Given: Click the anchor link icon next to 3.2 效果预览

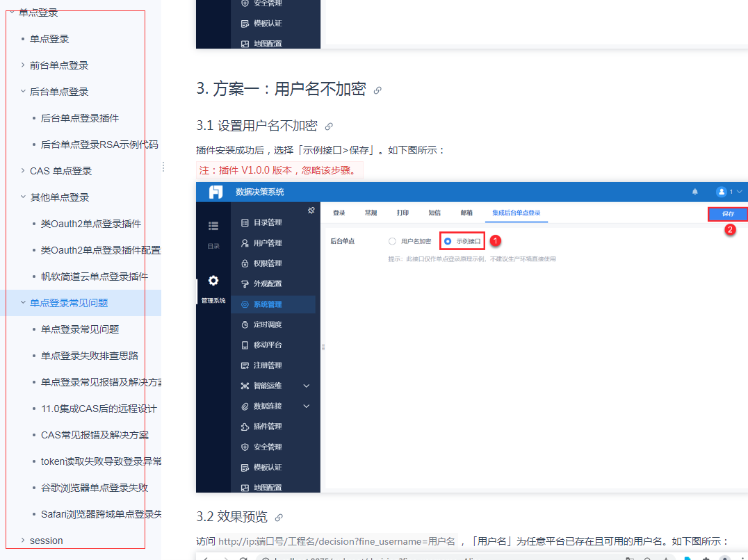Looking at the screenshot, I should [x=279, y=517].
